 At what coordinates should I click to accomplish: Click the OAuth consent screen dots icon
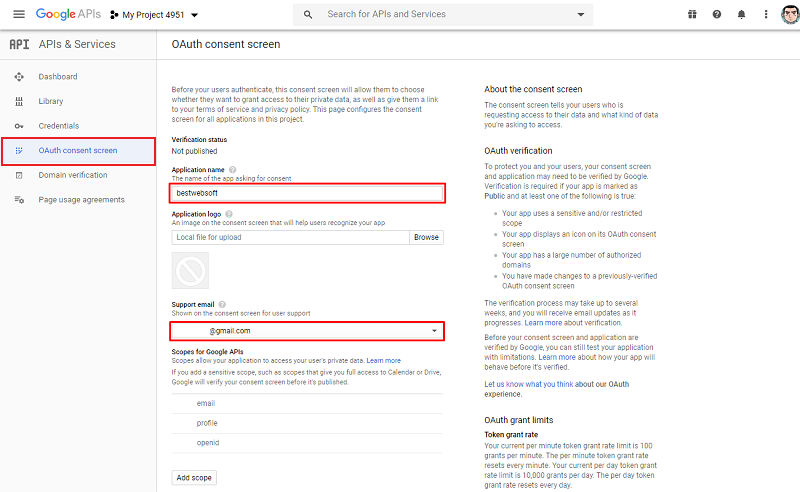(19, 151)
